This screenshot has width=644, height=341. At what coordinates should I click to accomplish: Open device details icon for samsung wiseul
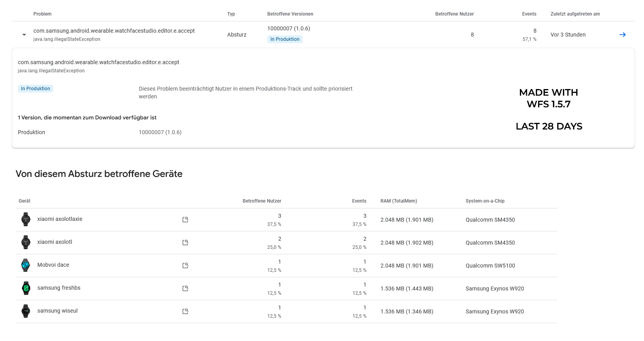(185, 311)
